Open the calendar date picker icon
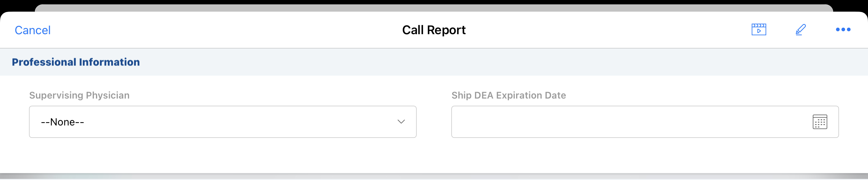 coord(820,122)
